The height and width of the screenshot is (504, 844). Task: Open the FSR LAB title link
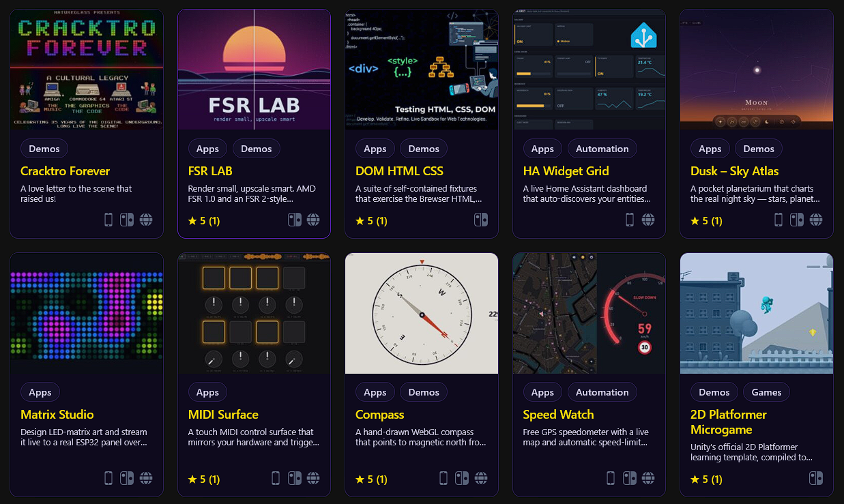point(211,171)
